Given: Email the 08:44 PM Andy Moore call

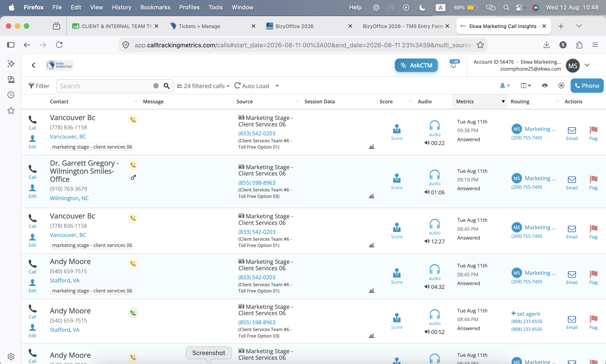Looking at the screenshot, I should [572, 323].
